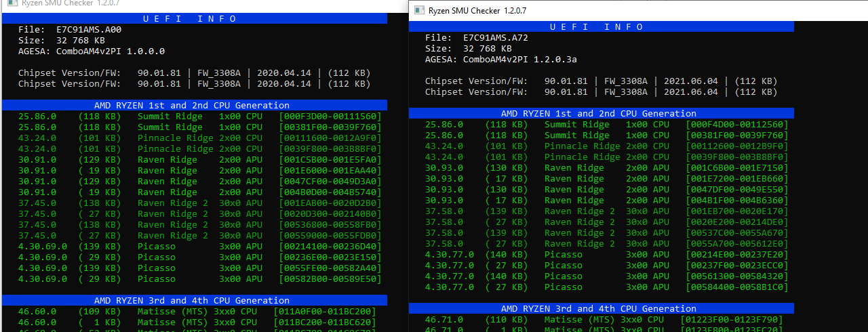Select address range [001E7200-001EB660]
Screen dimensions: 868x332
click(x=737, y=179)
